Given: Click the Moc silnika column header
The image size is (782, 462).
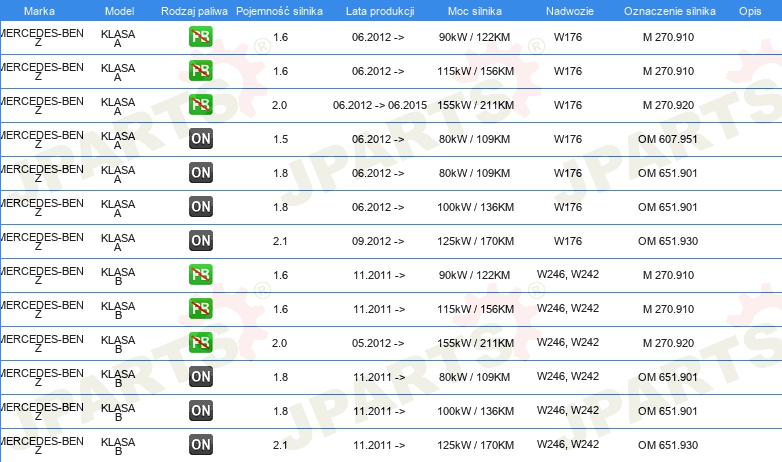Looking at the screenshot, I should click(x=475, y=11).
